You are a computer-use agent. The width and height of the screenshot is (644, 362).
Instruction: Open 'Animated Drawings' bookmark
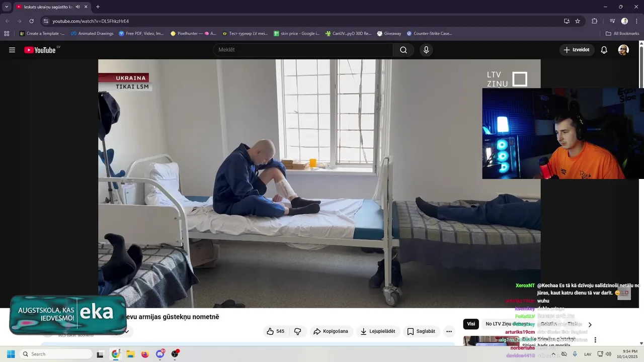[x=92, y=34]
